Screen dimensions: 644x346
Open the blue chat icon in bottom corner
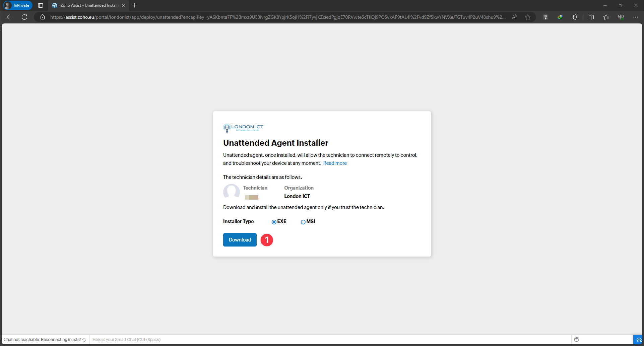click(639, 340)
